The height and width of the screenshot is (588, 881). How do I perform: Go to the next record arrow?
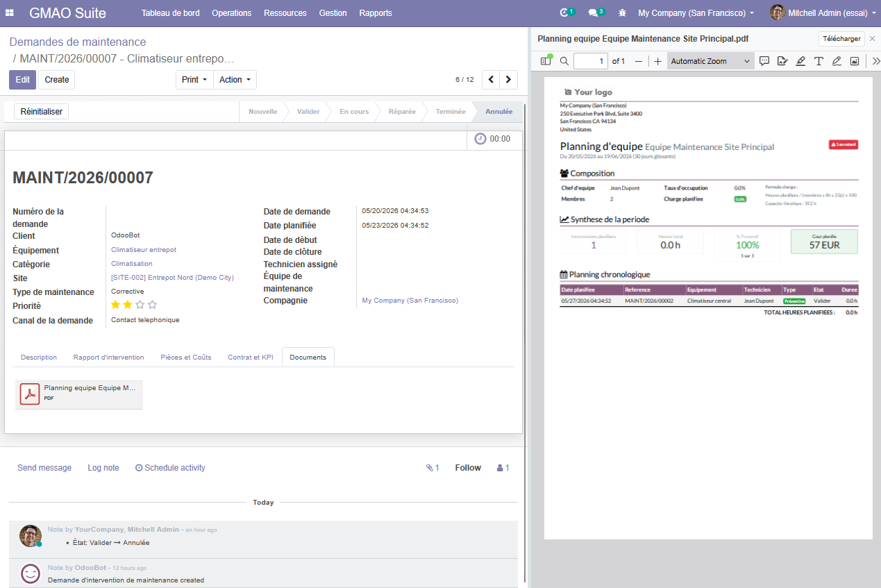pos(509,80)
